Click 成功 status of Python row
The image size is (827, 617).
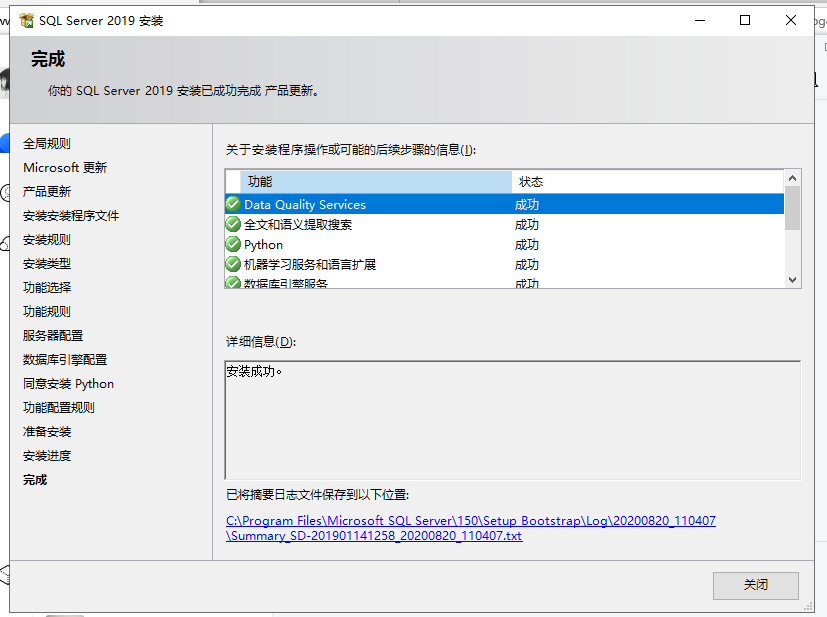click(526, 245)
